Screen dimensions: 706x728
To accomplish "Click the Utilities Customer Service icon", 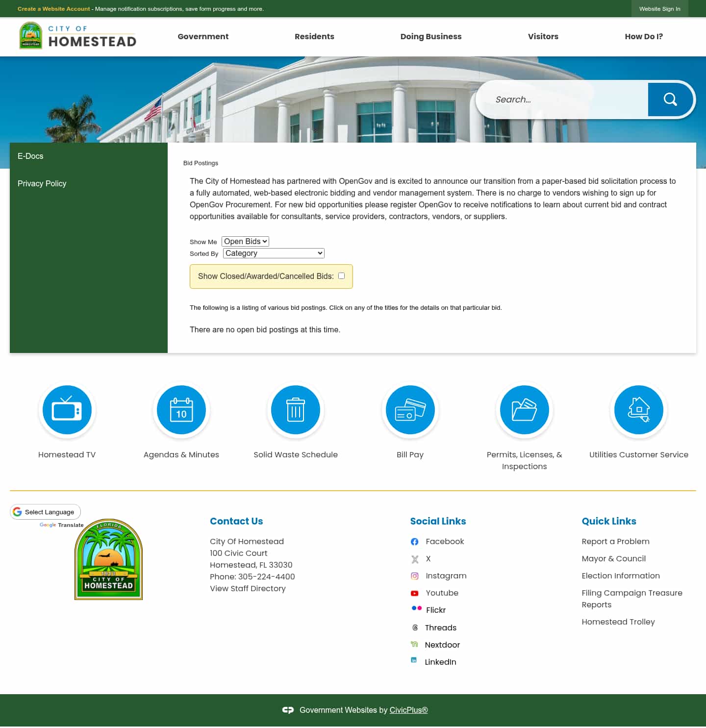I will pyautogui.click(x=638, y=410).
